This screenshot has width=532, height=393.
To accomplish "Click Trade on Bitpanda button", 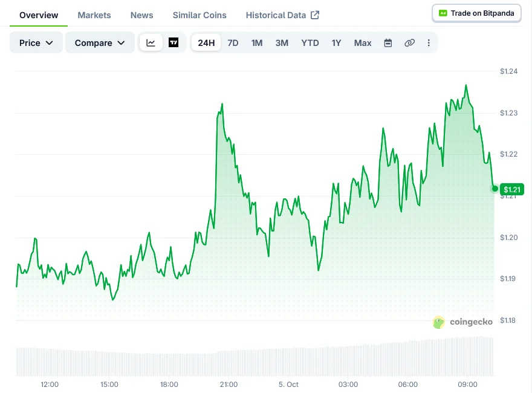I will [x=476, y=13].
